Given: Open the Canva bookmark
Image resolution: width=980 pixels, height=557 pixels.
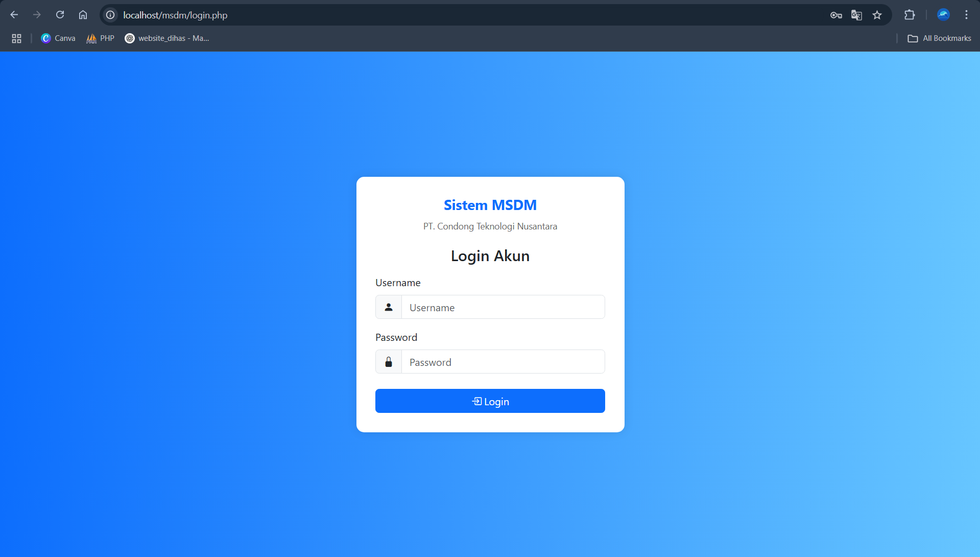Looking at the screenshot, I should tap(58, 38).
